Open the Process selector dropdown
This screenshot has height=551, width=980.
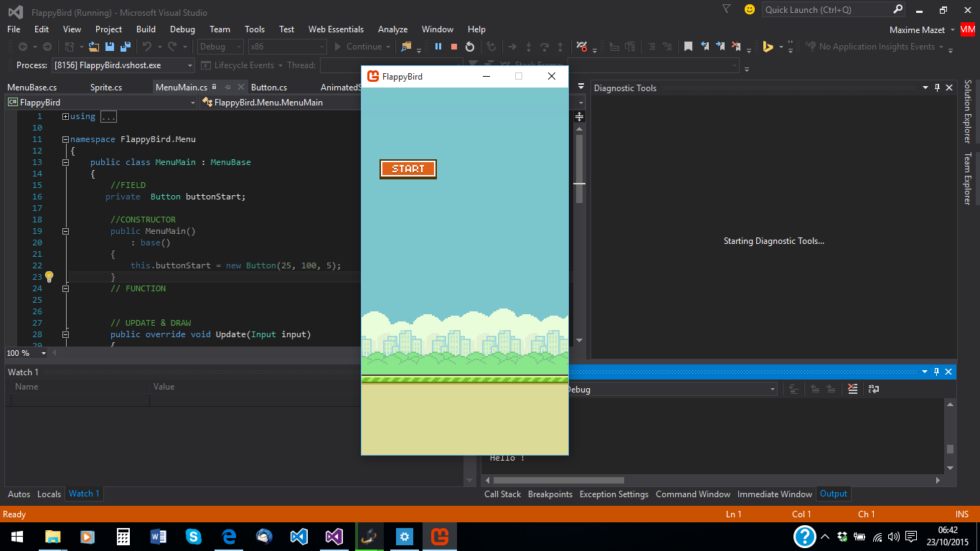tap(189, 65)
